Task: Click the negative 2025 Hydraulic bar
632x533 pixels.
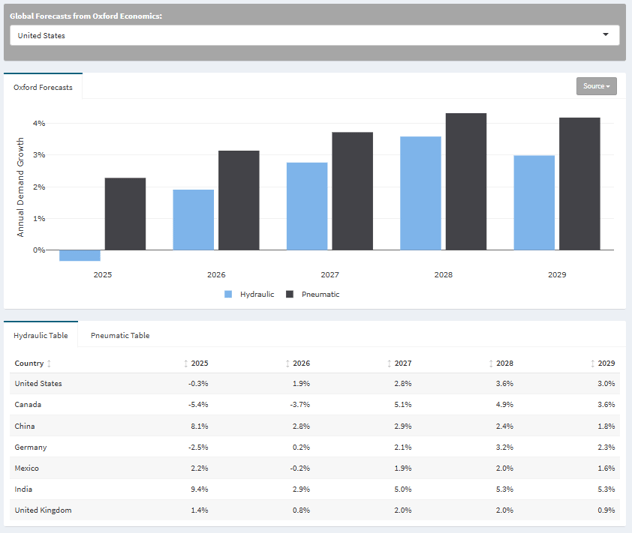Action: pyautogui.click(x=80, y=255)
